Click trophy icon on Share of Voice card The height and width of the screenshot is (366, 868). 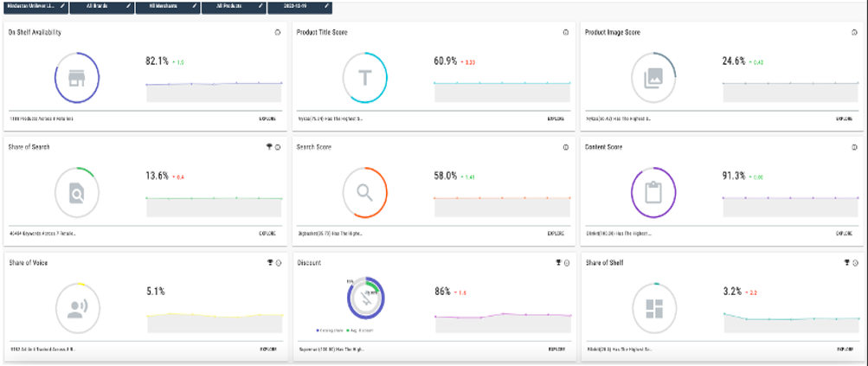point(270,262)
